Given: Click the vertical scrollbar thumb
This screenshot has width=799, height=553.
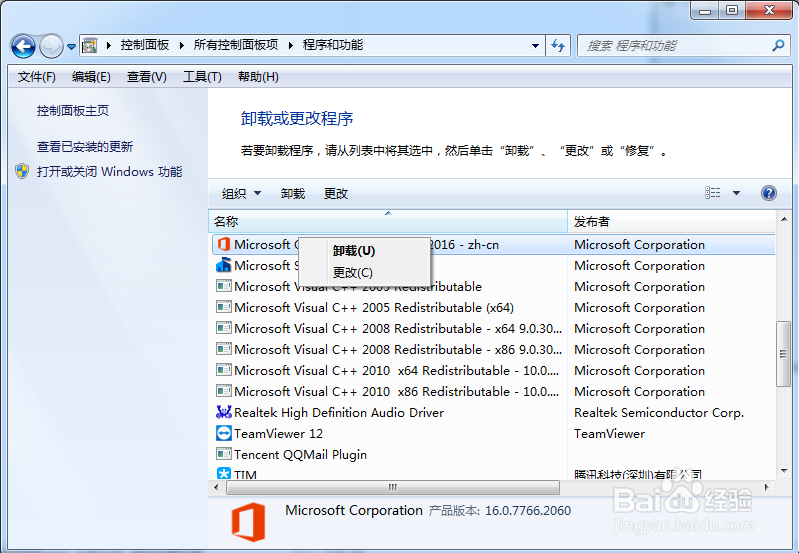Looking at the screenshot, I should 783,354.
